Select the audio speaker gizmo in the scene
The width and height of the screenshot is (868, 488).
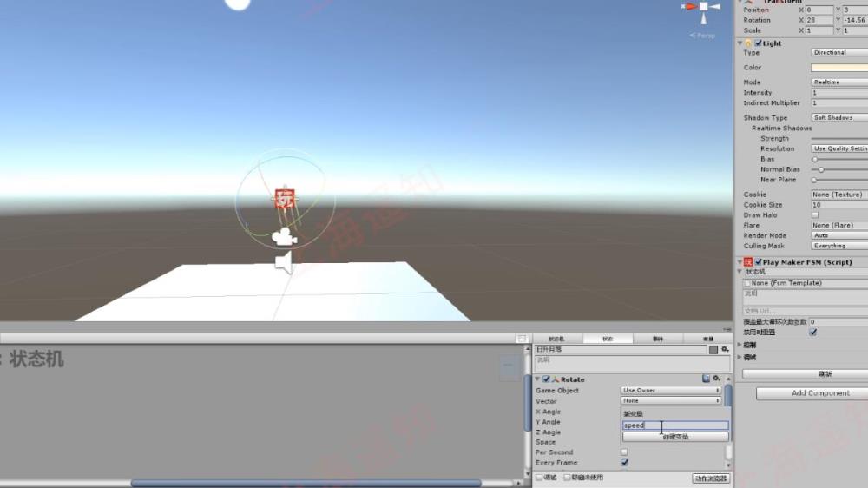(x=284, y=262)
